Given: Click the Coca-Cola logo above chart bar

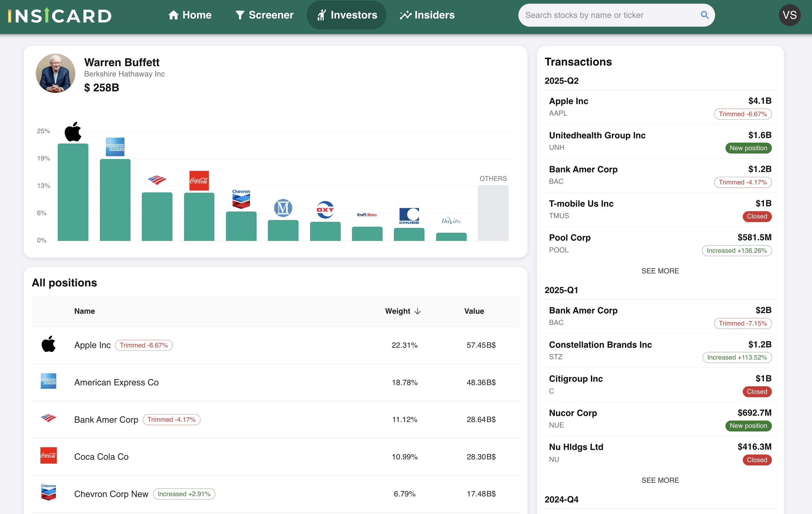Looking at the screenshot, I should (x=199, y=181).
